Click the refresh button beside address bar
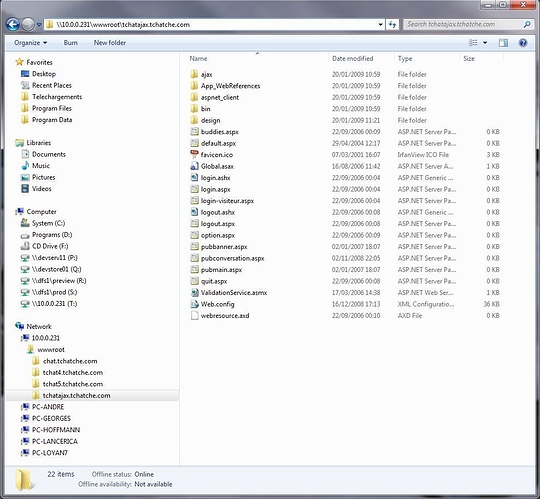Viewport: 540px width, 499px height. [x=392, y=24]
